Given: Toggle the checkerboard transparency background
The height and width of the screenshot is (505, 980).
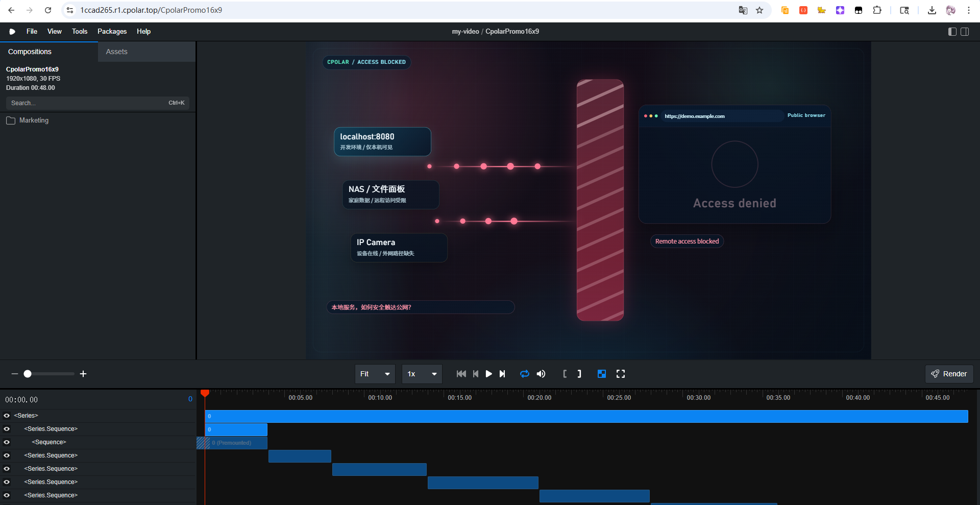Looking at the screenshot, I should [602, 374].
